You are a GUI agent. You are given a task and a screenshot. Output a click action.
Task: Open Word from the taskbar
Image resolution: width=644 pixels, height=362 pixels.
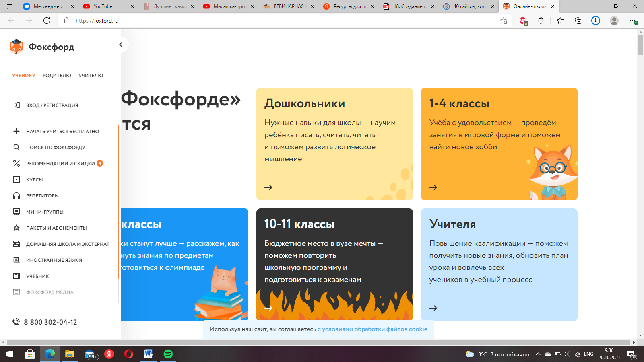point(148,354)
